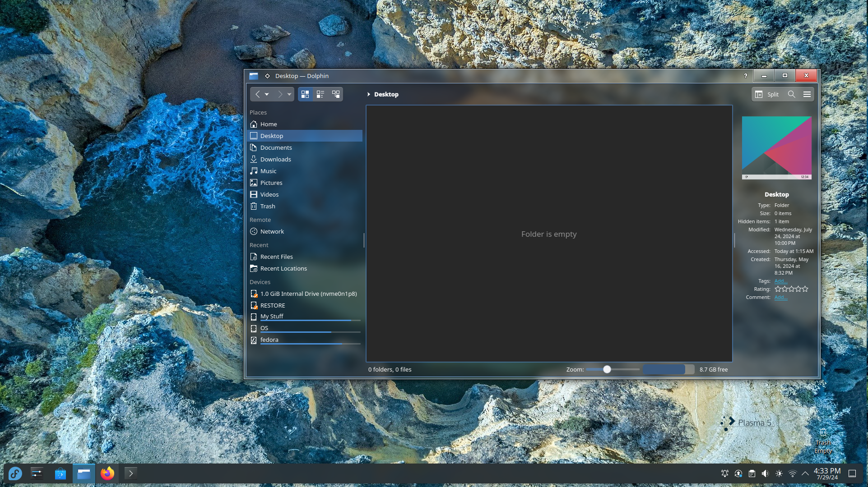Open Downloads in Places panel
Screen dimensions: 868x487
pyautogui.click(x=275, y=159)
